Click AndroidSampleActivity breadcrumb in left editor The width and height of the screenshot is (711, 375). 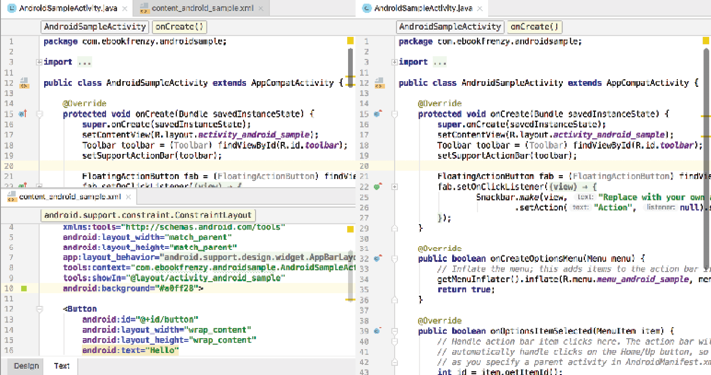coord(95,27)
